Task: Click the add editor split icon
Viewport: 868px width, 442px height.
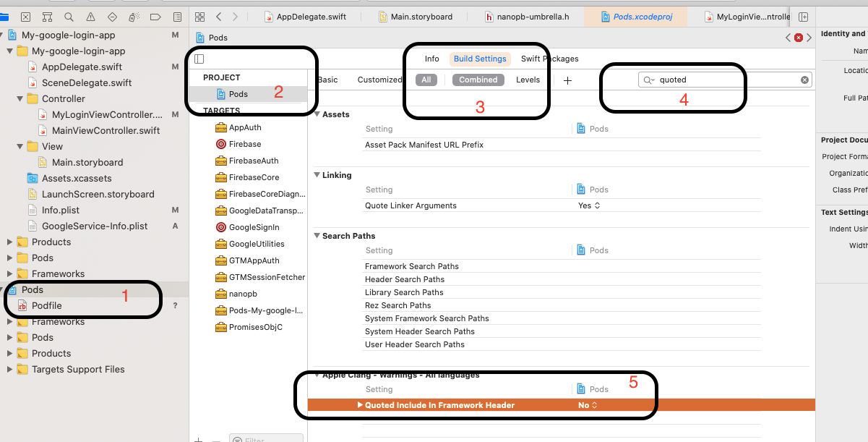Action: [804, 16]
